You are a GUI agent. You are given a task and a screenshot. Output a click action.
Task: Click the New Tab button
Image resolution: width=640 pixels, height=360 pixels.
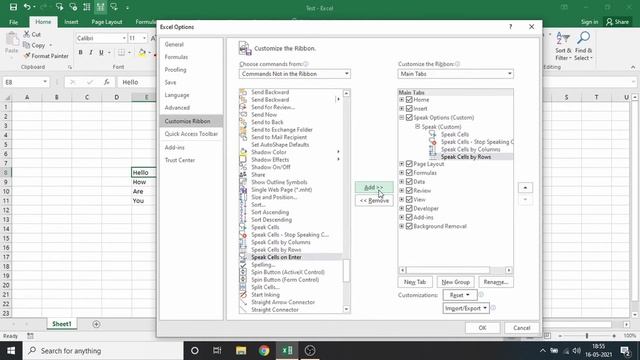(415, 282)
